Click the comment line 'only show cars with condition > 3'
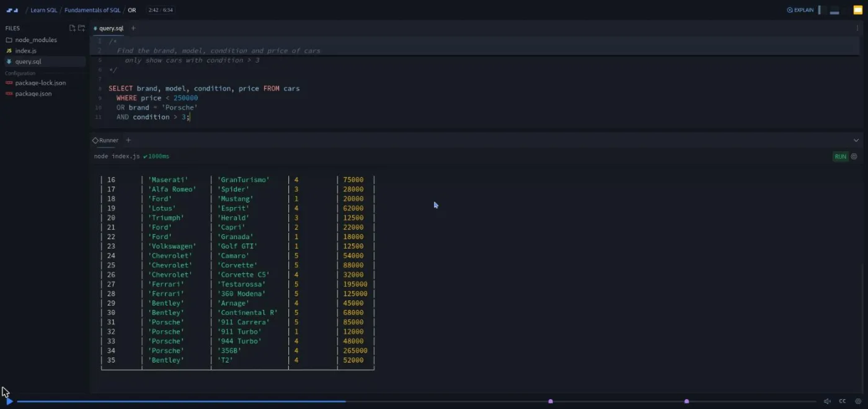Image resolution: width=868 pixels, height=409 pixels. click(192, 60)
